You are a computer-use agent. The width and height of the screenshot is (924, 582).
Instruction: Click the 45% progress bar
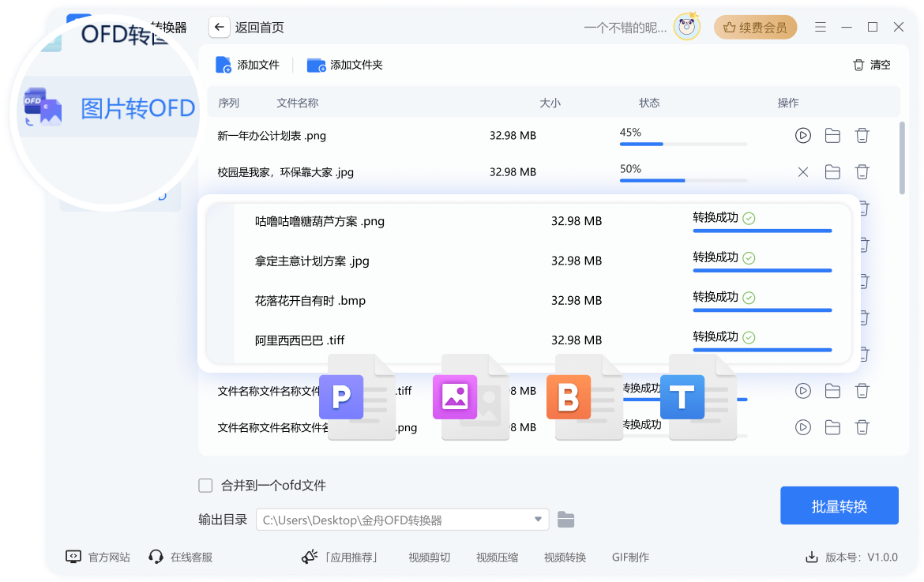(x=683, y=144)
